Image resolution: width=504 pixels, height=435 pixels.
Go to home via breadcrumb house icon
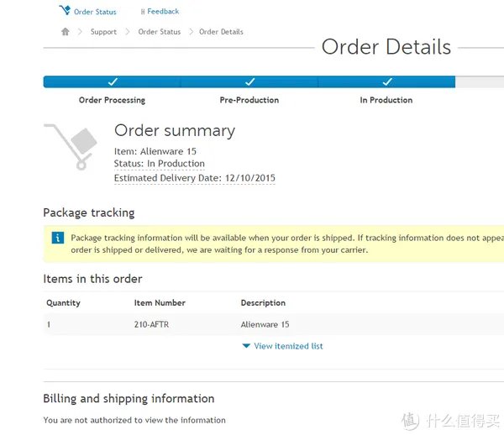[x=66, y=32]
